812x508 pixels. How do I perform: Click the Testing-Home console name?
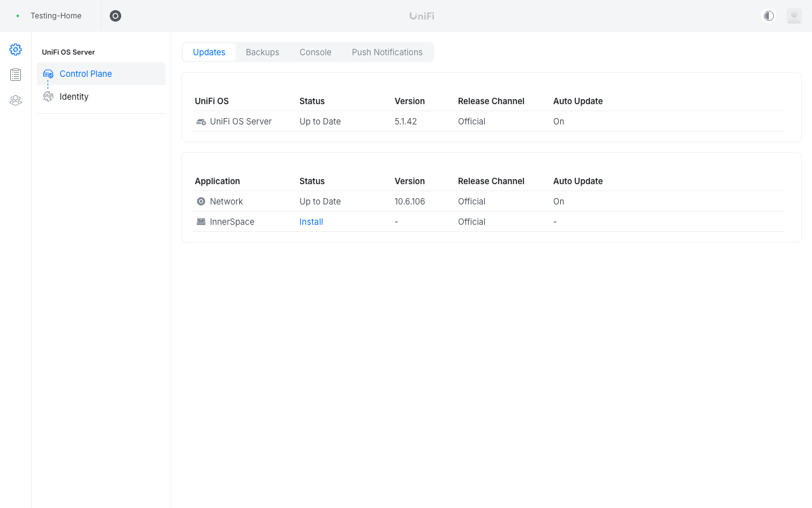[x=56, y=16]
